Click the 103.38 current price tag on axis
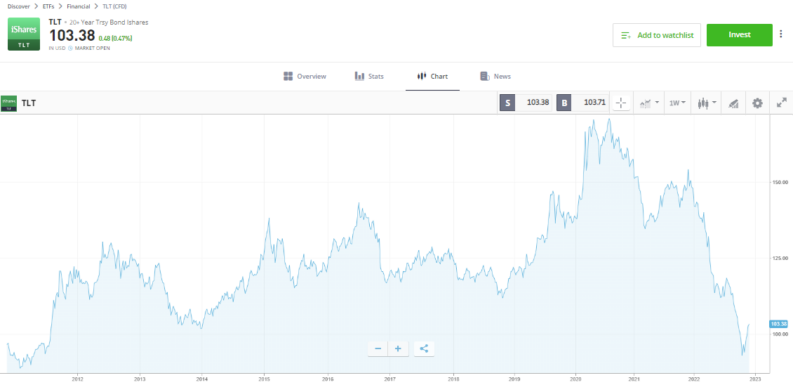 tap(778, 324)
